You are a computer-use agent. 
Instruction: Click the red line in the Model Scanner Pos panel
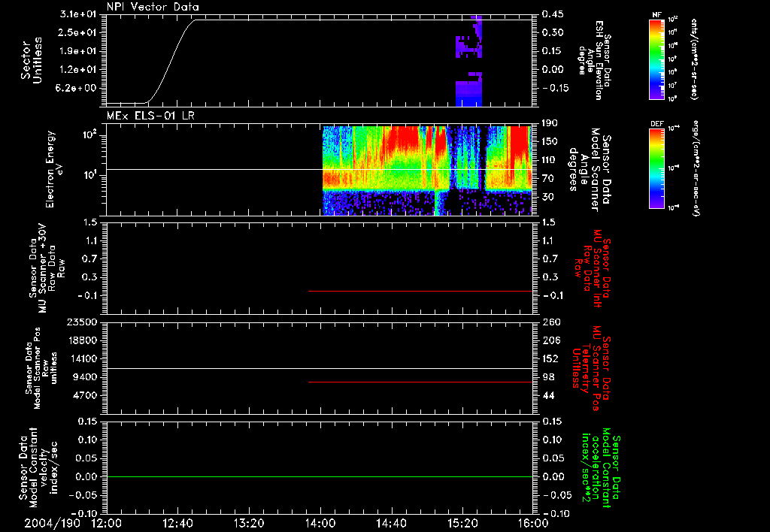tap(420, 382)
